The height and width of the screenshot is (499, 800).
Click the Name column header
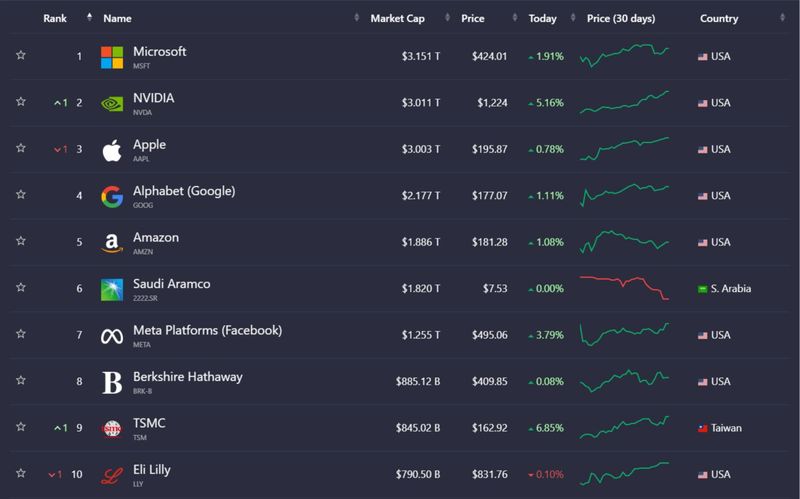117,18
